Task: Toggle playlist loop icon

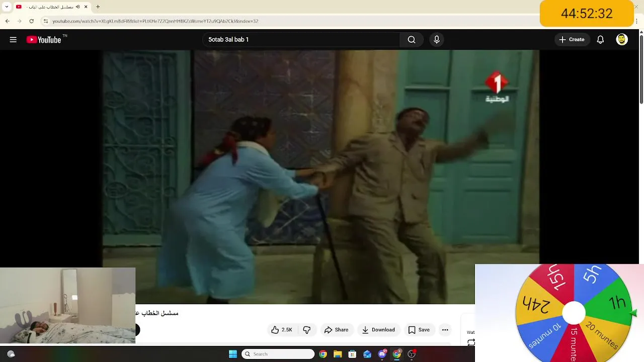Action: click(471, 342)
